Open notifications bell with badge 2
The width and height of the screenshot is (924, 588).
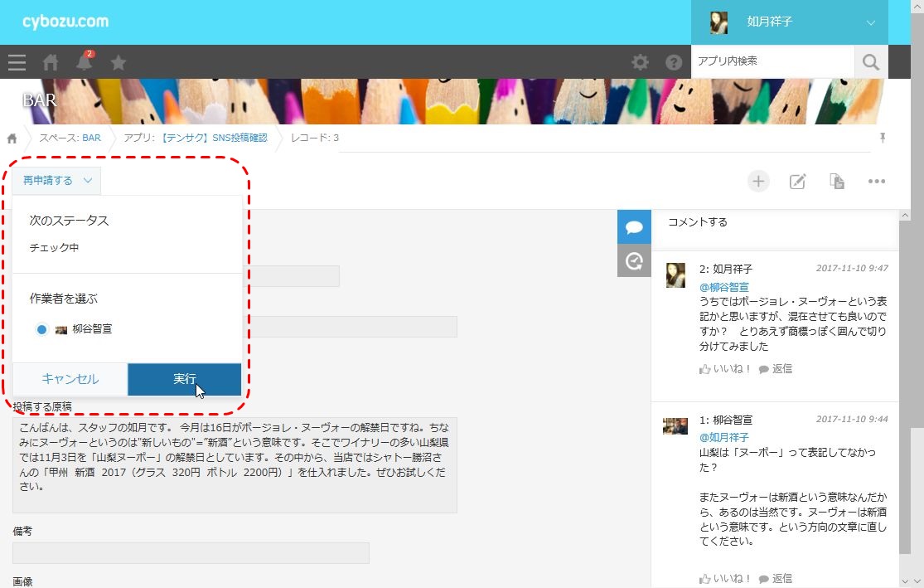[85, 61]
